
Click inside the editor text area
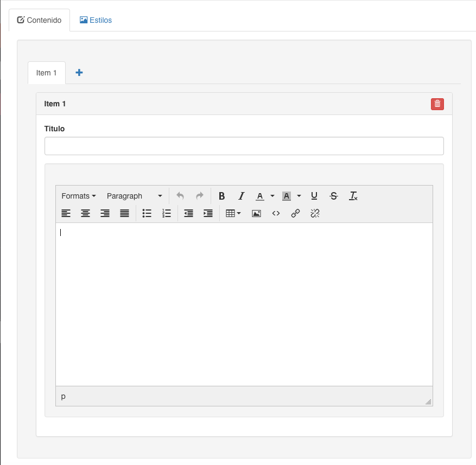244,304
